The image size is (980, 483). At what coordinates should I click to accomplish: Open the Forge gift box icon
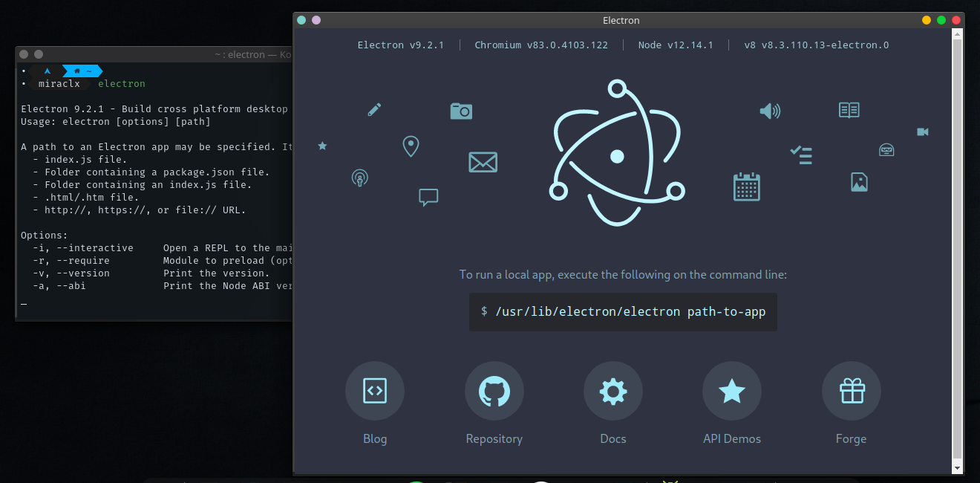pos(852,391)
